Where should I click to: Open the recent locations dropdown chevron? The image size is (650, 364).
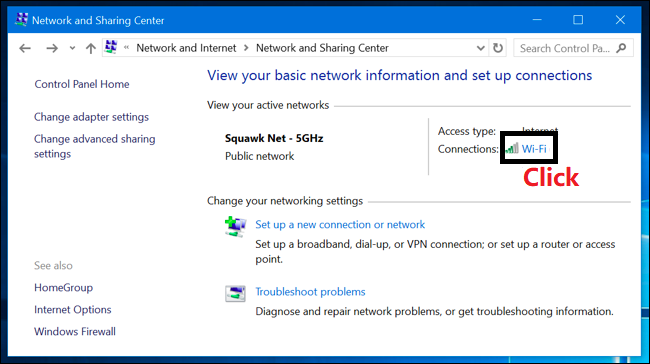[72, 49]
